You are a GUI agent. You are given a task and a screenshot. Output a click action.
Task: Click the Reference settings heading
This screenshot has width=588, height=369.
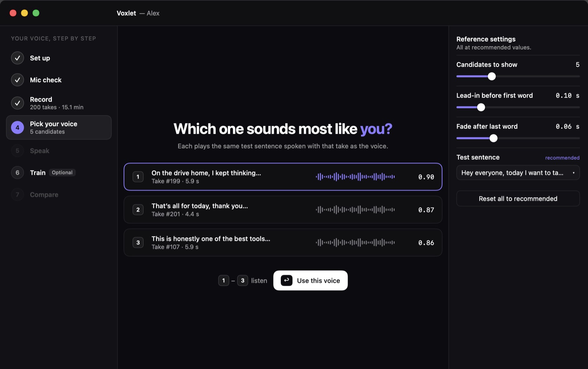point(486,39)
